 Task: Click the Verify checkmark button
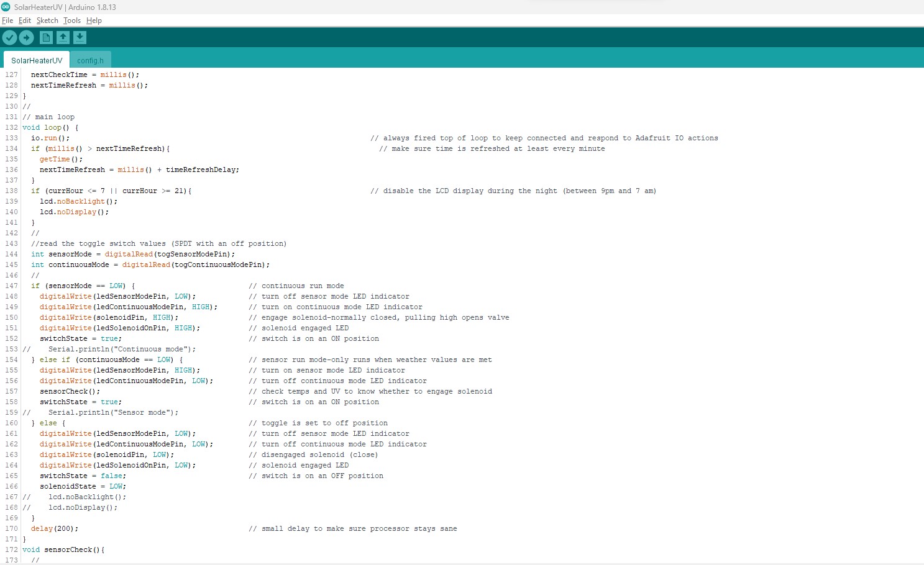tap(9, 38)
